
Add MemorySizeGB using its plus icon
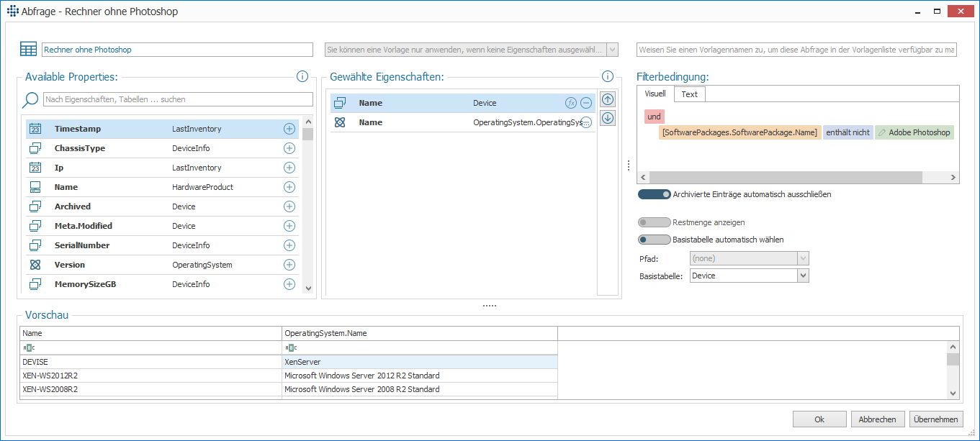click(289, 284)
